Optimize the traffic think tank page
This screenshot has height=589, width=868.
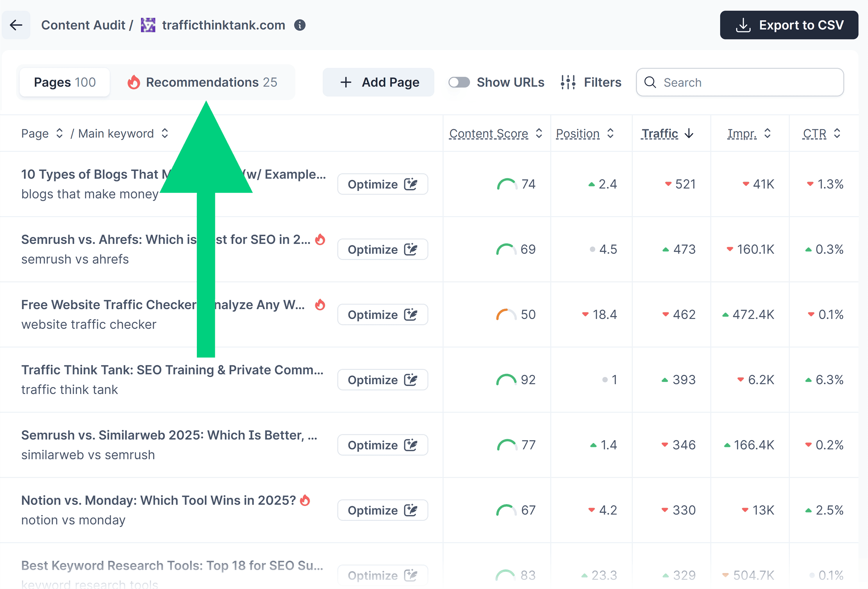click(x=383, y=380)
